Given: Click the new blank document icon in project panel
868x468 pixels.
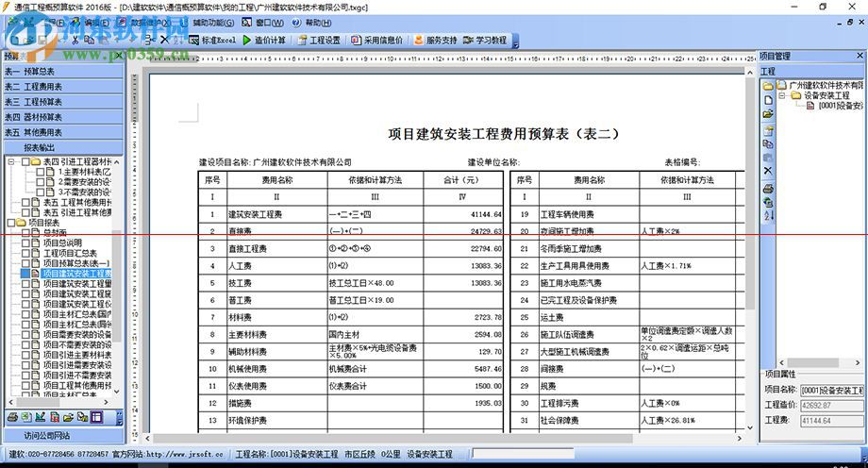Looking at the screenshot, I should (768, 100).
